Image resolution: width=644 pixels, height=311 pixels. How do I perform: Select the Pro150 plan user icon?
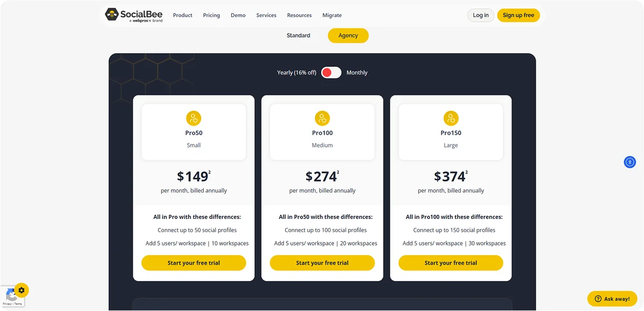coord(451,118)
